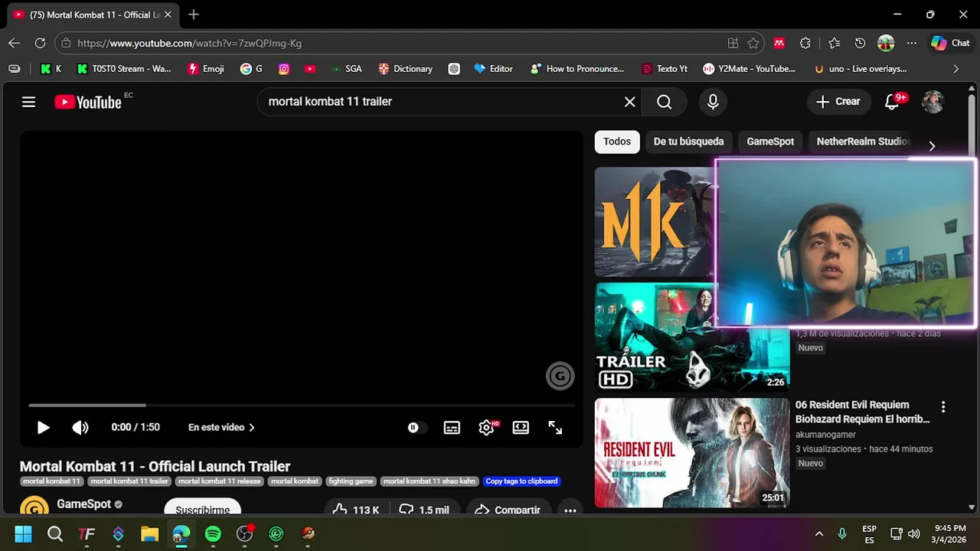Click the GameSpot channel name
The width and height of the screenshot is (980, 551).
(x=83, y=504)
